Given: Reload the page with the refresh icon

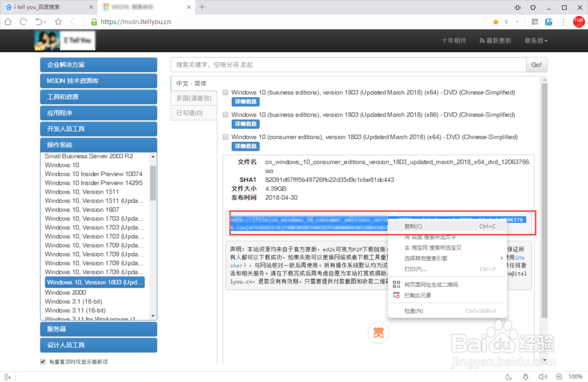Looking at the screenshot, I should coord(24,22).
